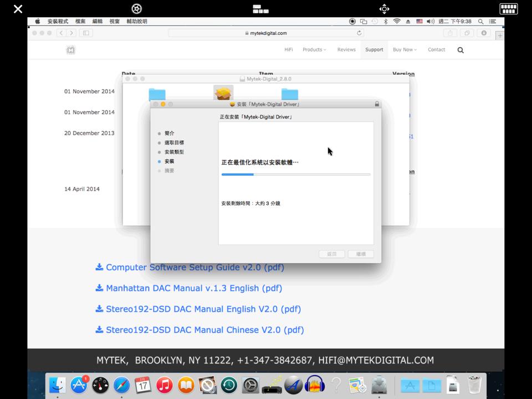This screenshot has width=532, height=399.
Task: Click the installer window lock icon
Action: pos(377,104)
